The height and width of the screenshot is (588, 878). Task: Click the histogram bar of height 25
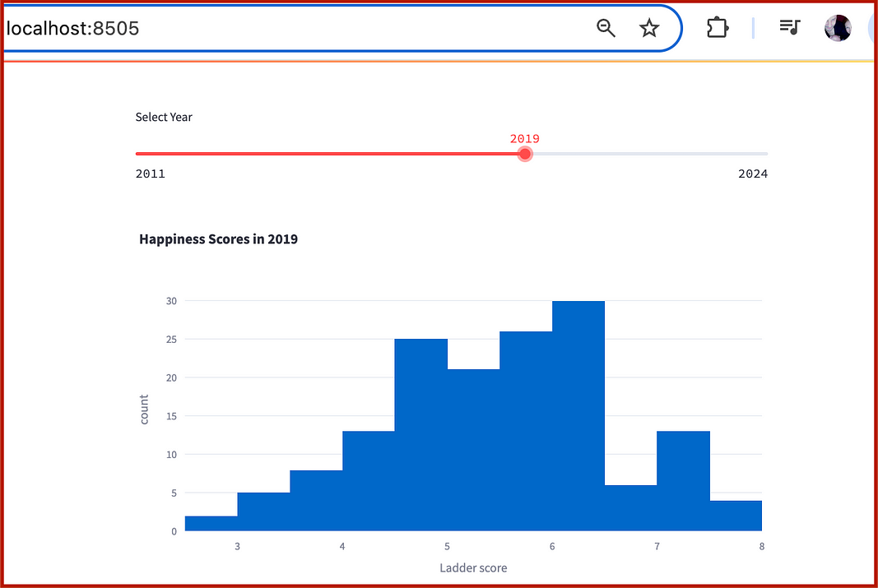coord(421,435)
